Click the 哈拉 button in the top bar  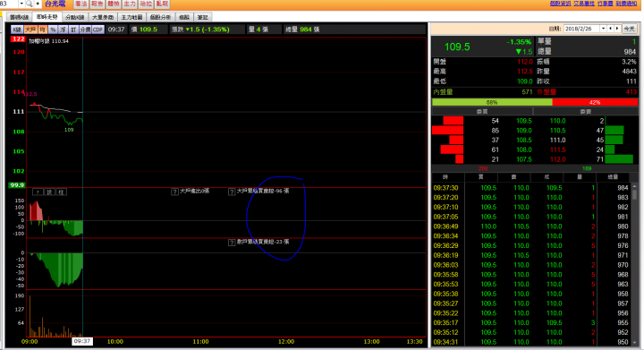click(x=146, y=4)
